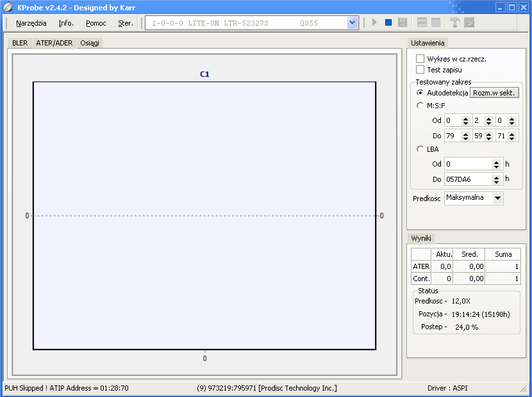The height and width of the screenshot is (397, 532).
Task: Switch to the Osiągi tab
Action: tap(90, 43)
